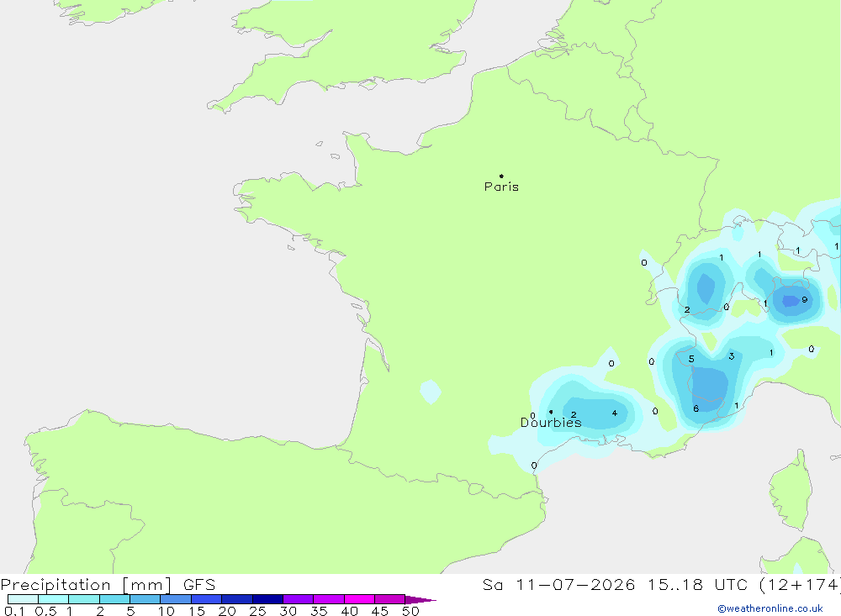
Task: Click the legend label '0.5'
Action: point(45,611)
